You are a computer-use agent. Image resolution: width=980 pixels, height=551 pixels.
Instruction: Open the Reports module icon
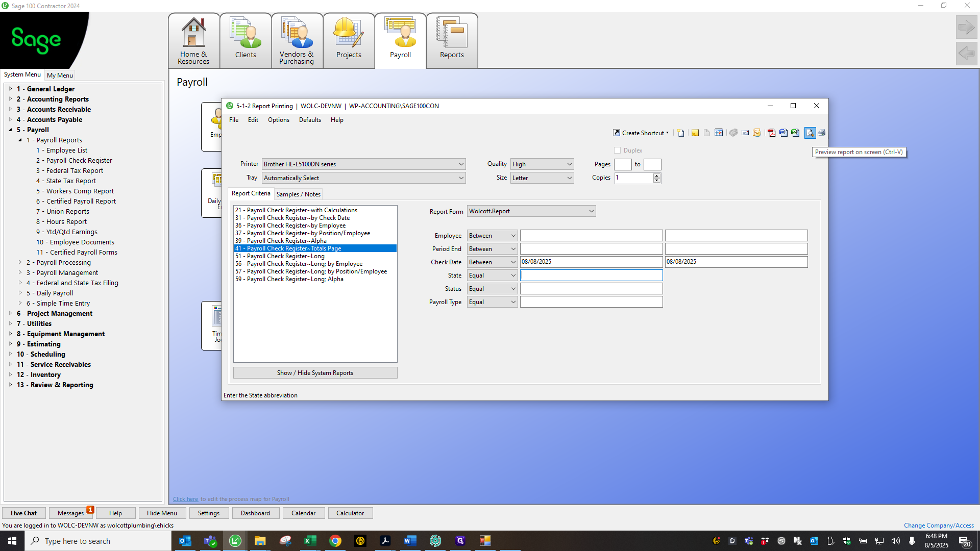coord(452,41)
